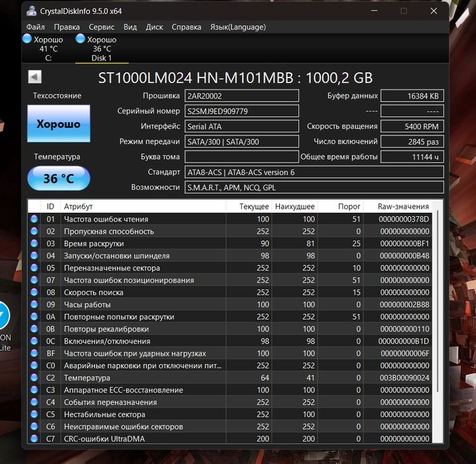Select the Disk 1 status tab
Viewport: 476px width, 464px height.
[101, 48]
